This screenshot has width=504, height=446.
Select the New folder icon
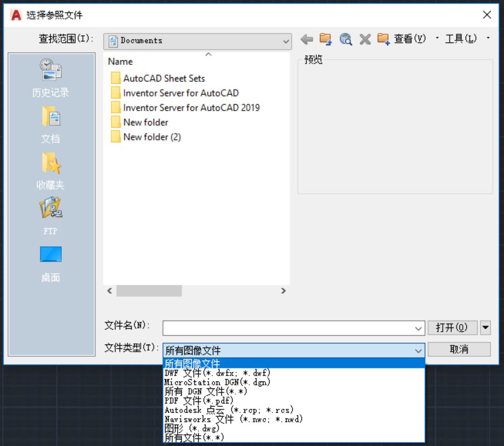pyautogui.click(x=115, y=122)
